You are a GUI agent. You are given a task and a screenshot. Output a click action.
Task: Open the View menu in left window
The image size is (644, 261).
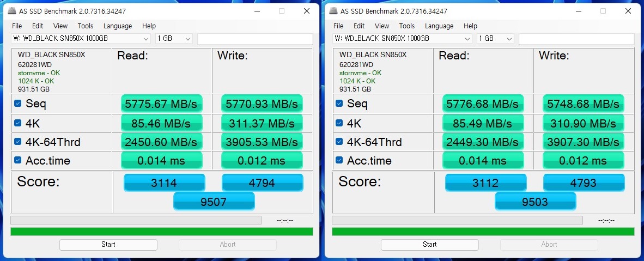tap(60, 26)
